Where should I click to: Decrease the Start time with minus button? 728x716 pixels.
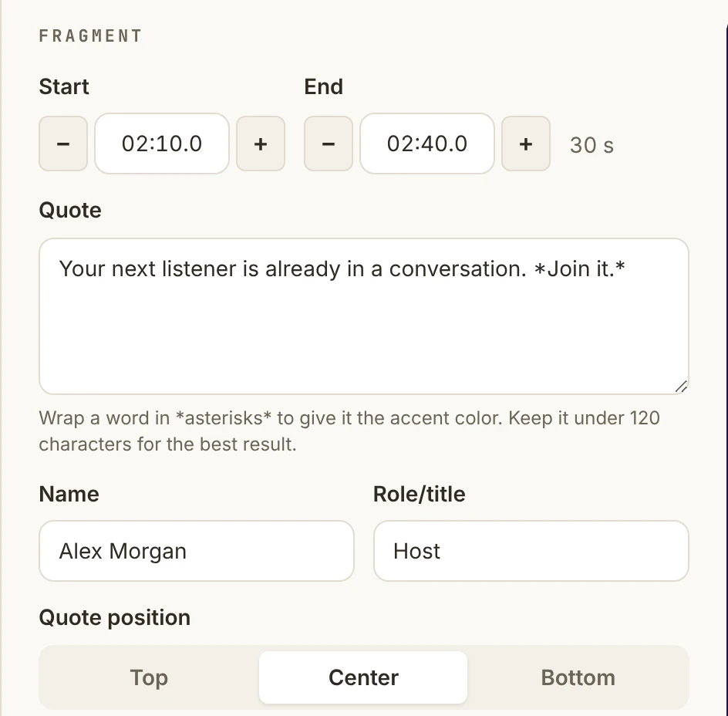tap(63, 144)
